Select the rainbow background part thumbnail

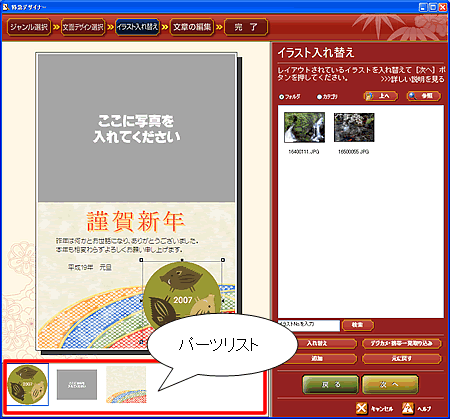[126, 384]
